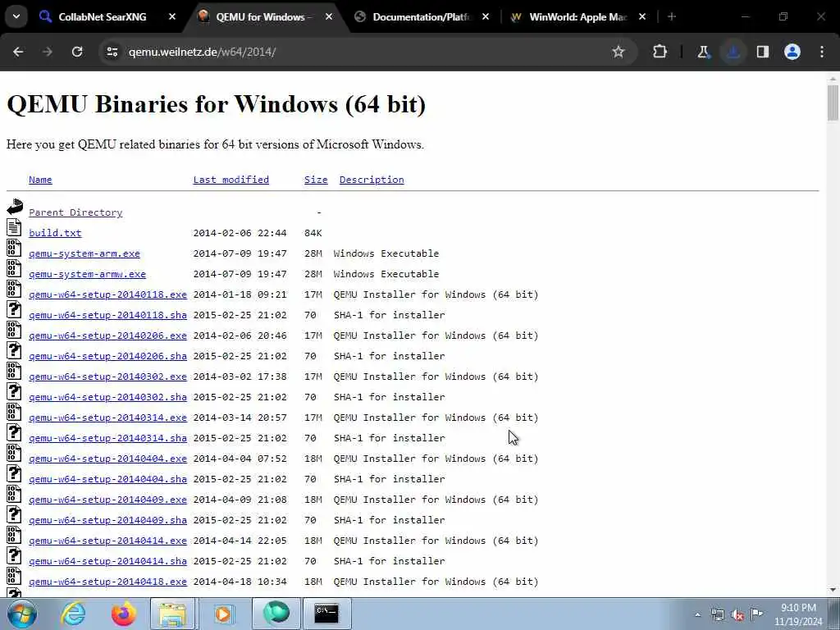
Task: Switch to the WinWorld: Apple Mac tab
Action: point(577,17)
